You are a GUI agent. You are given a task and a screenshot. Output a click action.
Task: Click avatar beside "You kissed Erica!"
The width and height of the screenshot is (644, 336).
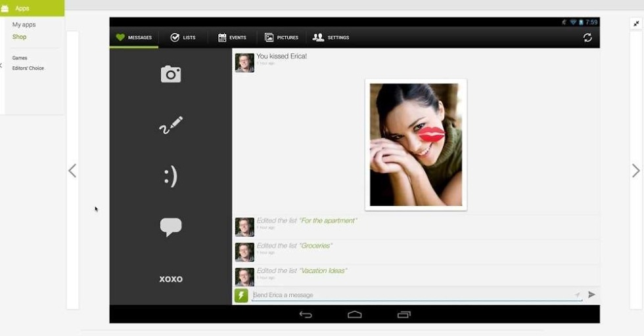pyautogui.click(x=244, y=63)
